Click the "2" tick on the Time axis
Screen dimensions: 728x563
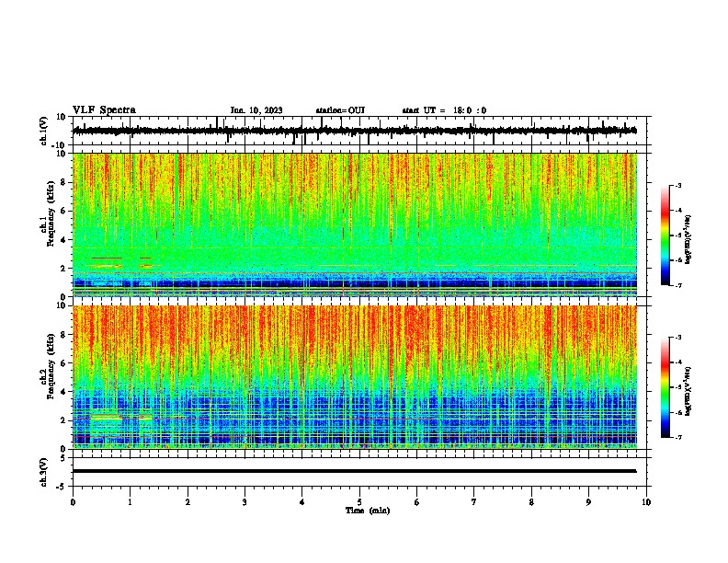(x=188, y=502)
